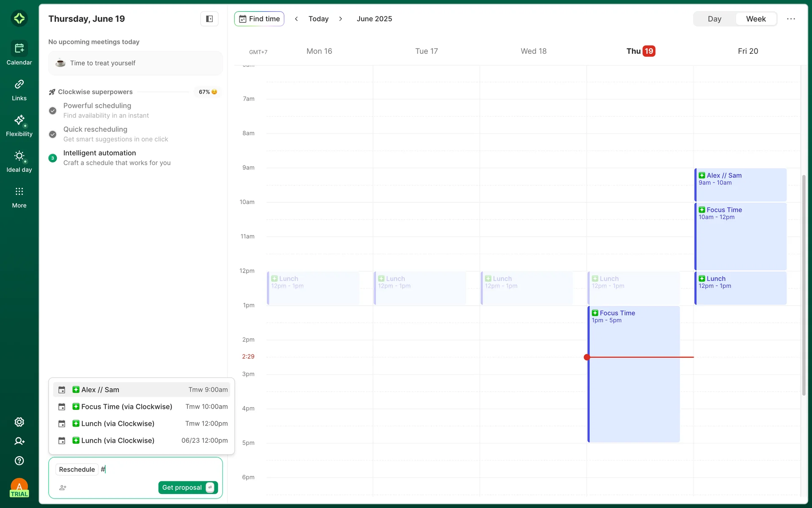Click the invite teammates icon
This screenshot has height=508, width=812.
coord(19,441)
